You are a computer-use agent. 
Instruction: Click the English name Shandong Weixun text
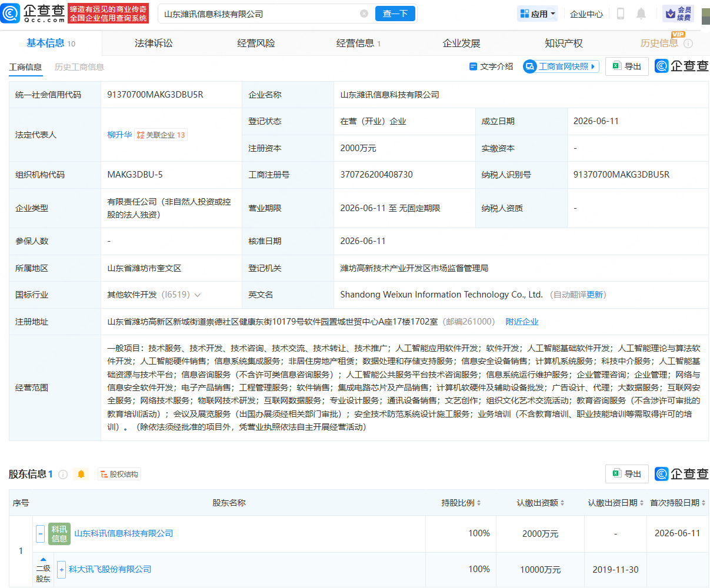tap(441, 295)
